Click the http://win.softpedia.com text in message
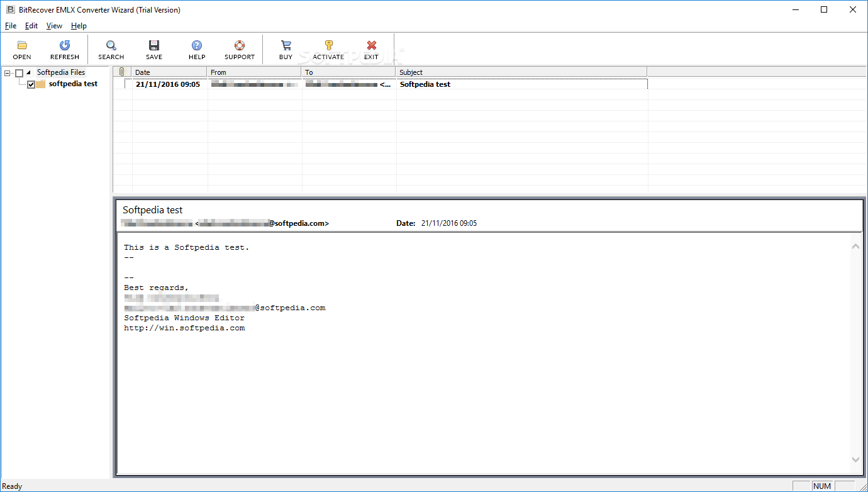Image resolution: width=868 pixels, height=492 pixels. (x=184, y=328)
